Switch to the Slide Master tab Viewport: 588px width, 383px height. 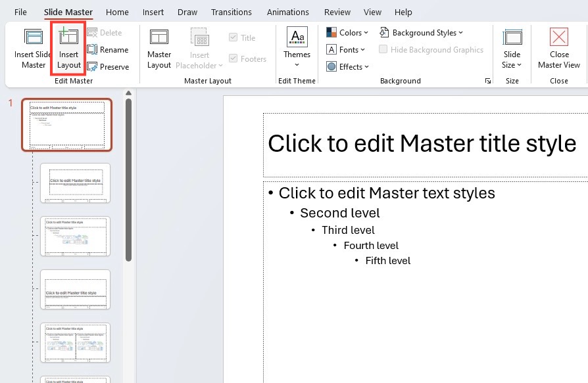tap(68, 12)
